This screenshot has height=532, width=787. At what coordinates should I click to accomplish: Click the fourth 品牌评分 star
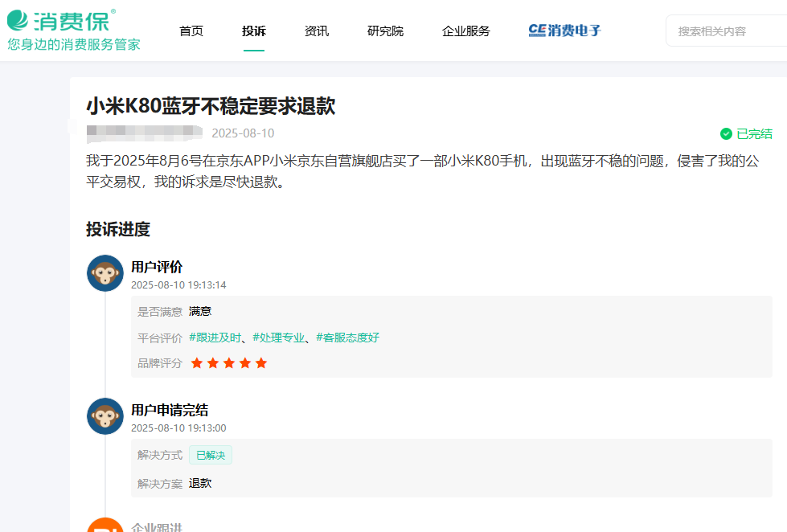[x=245, y=363]
